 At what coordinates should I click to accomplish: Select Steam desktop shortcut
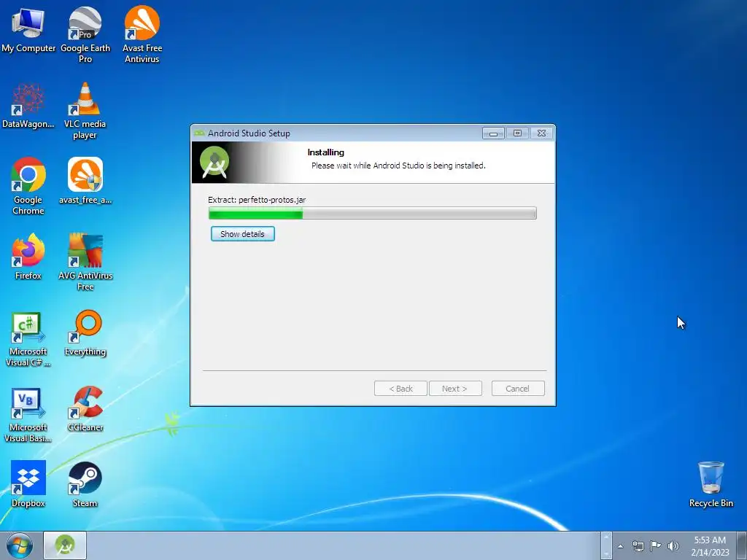[x=85, y=484]
